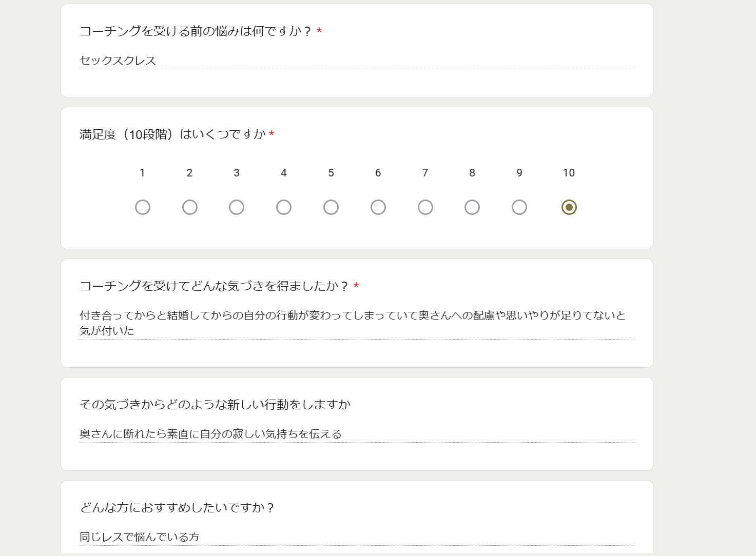This screenshot has width=756, height=556.
Task: Choose rating 3 on satisfaction scale
Action: click(x=237, y=207)
